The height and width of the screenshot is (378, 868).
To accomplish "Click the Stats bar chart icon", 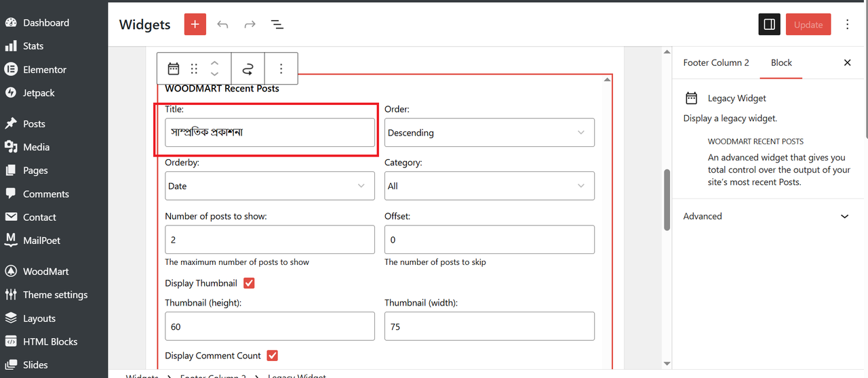I will point(11,46).
